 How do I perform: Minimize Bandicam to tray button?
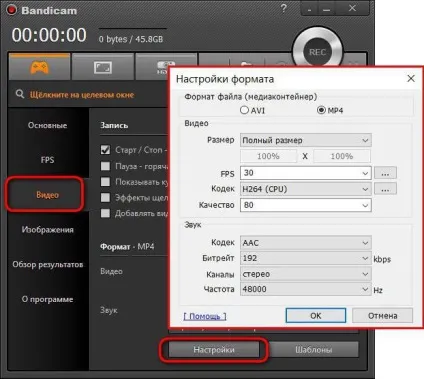[310, 9]
